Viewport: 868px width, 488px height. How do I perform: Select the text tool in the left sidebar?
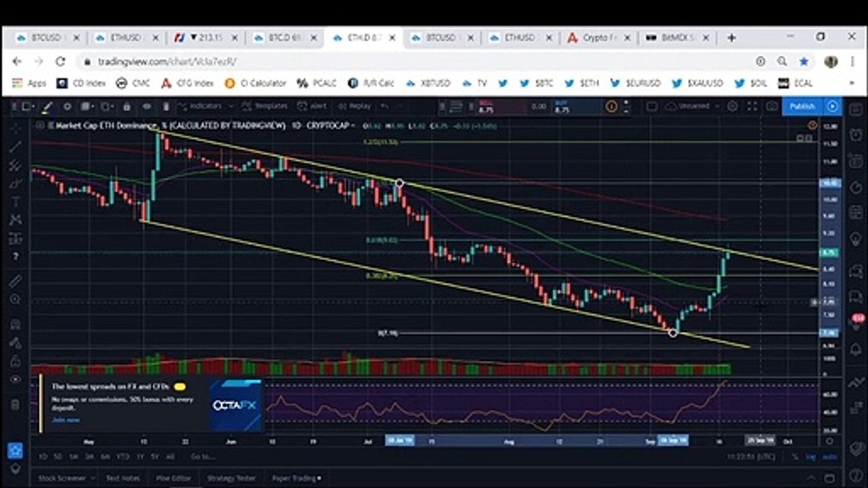[16, 201]
